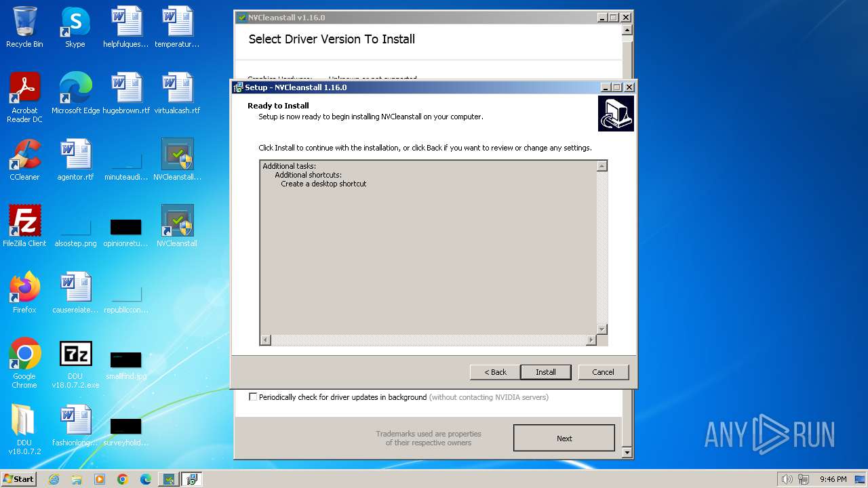
Task: Click NVCleanstall window scroll-up arrow
Action: [627, 30]
